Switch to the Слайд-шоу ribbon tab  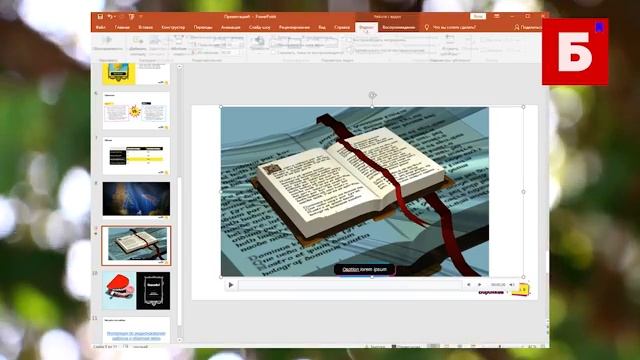point(260,27)
